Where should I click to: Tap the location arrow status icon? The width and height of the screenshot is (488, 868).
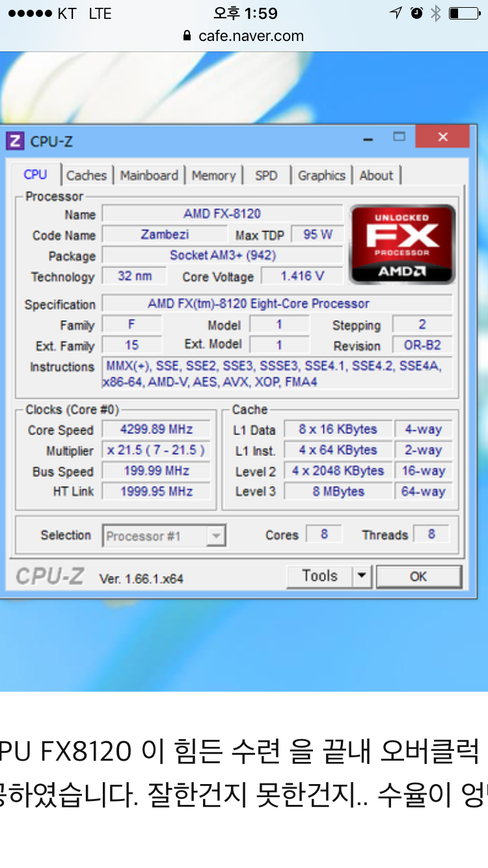(x=395, y=13)
